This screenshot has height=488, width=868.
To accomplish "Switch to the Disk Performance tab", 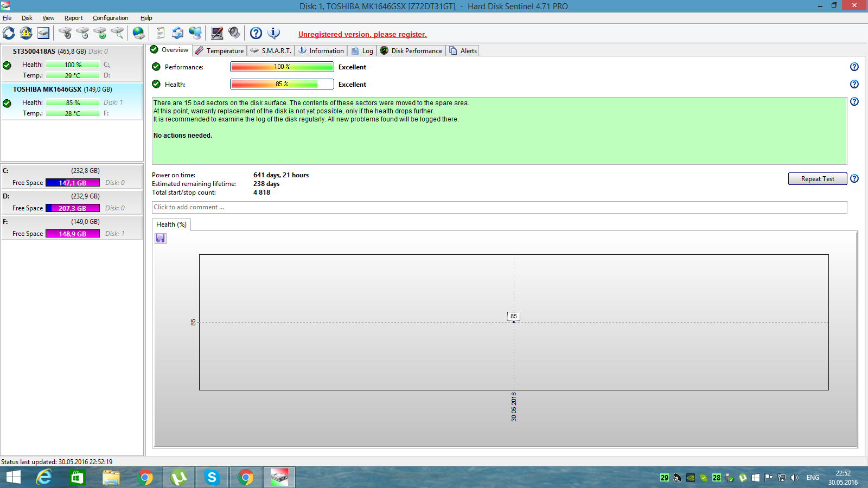I will [x=411, y=50].
